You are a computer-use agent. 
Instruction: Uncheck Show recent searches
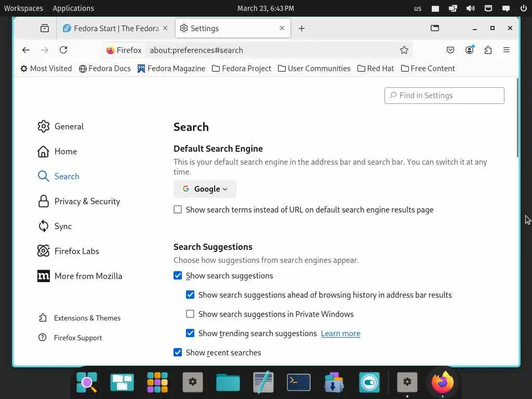[178, 353]
